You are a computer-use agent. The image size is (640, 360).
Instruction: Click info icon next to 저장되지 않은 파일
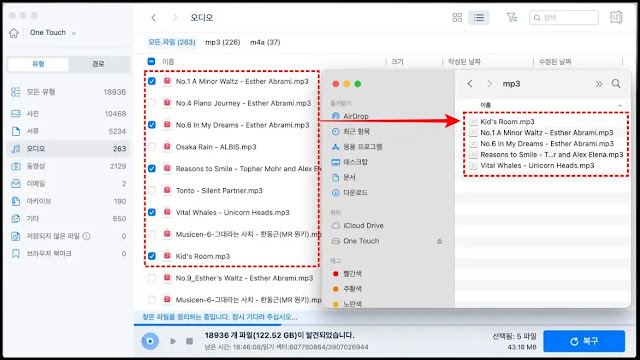click(87, 236)
